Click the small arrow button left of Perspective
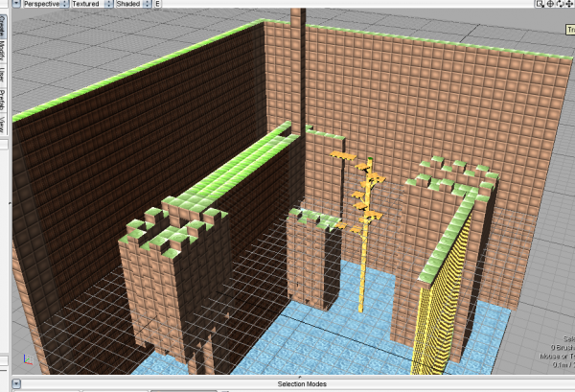The height and width of the screenshot is (392, 575). (x=16, y=4)
